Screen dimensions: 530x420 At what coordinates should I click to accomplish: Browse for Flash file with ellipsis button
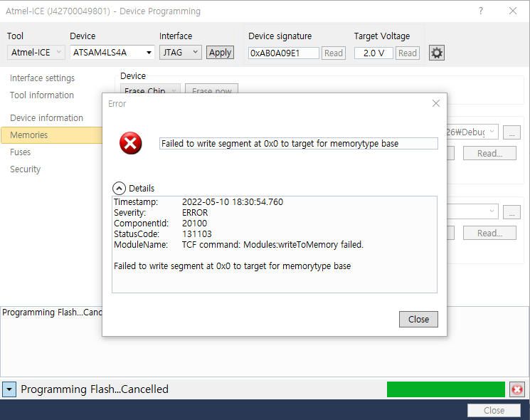pyautogui.click(x=512, y=132)
